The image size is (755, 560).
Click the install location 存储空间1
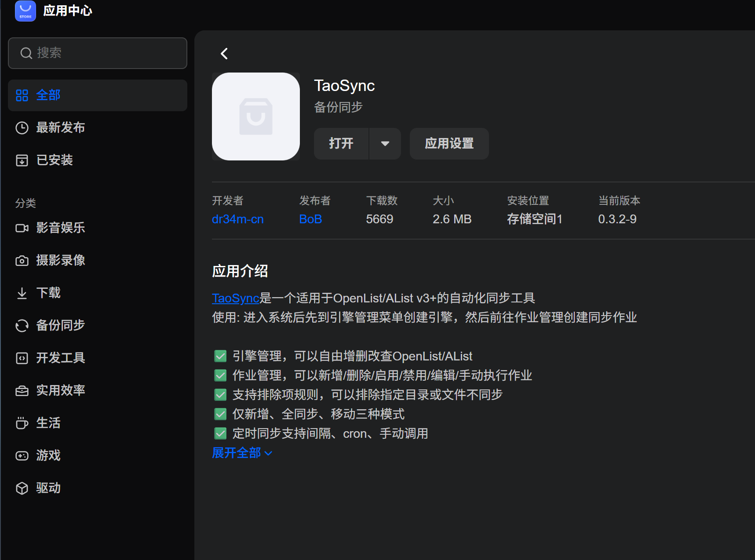click(535, 219)
